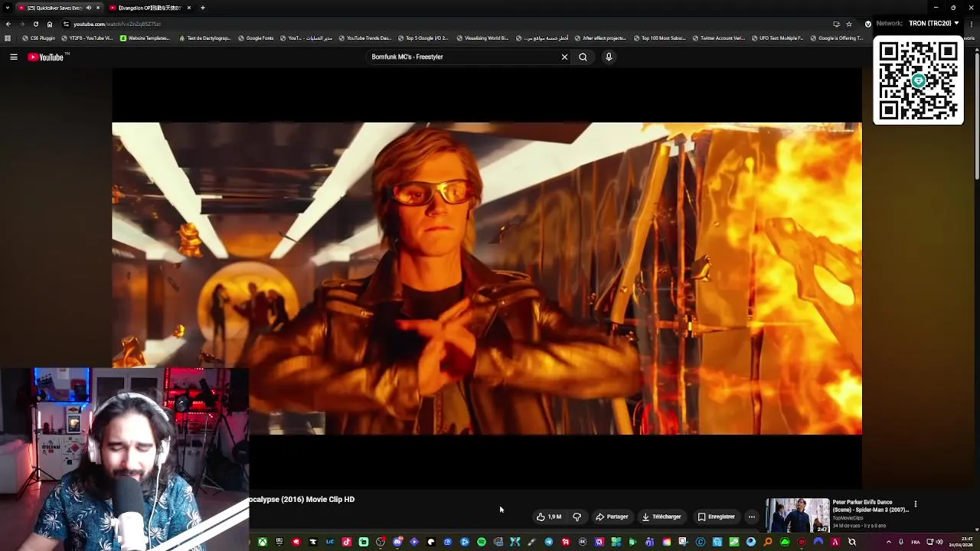Viewport: 980px width, 551px height.
Task: Show hidden system tray icons chevron
Action: [x=889, y=542]
